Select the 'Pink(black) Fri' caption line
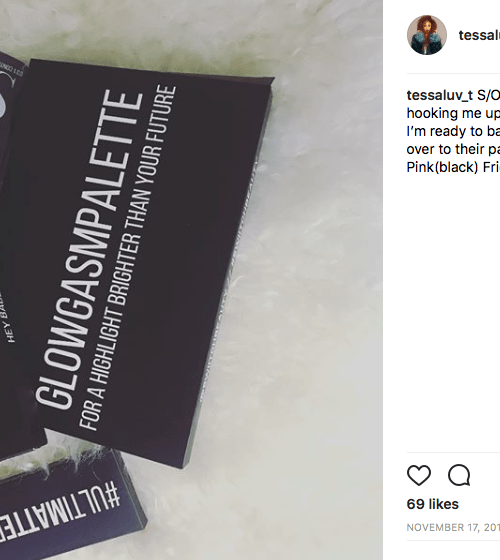The height and width of the screenshot is (560, 500). (x=453, y=167)
